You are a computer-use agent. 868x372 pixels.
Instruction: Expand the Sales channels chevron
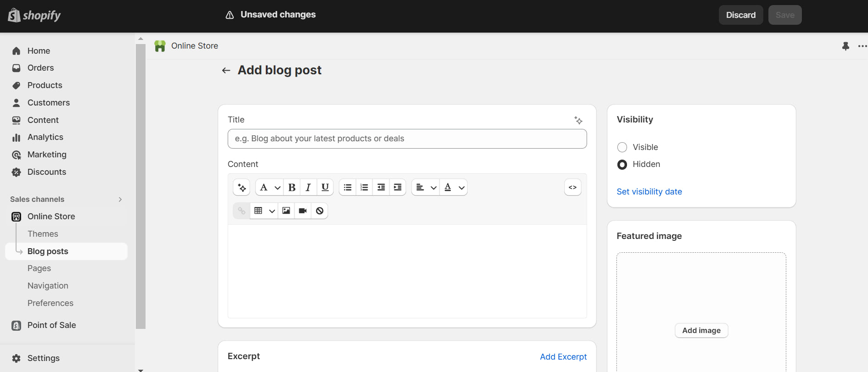click(120, 200)
